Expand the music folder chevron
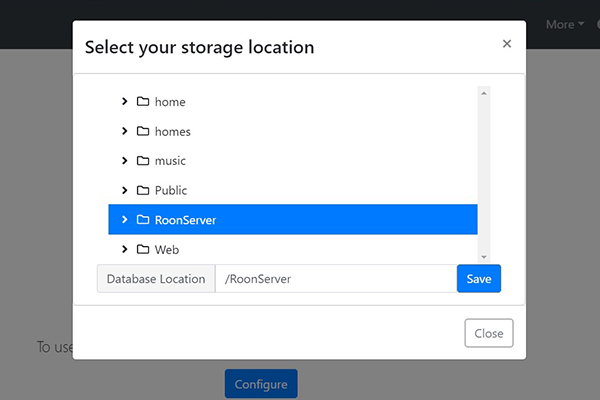Viewport: 600px width, 400px height. [124, 161]
